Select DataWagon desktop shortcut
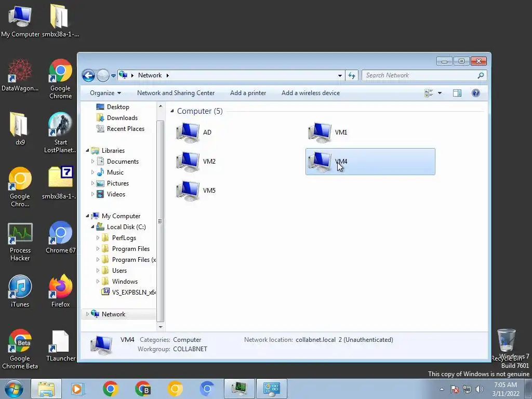This screenshot has width=532, height=399. coord(20,75)
